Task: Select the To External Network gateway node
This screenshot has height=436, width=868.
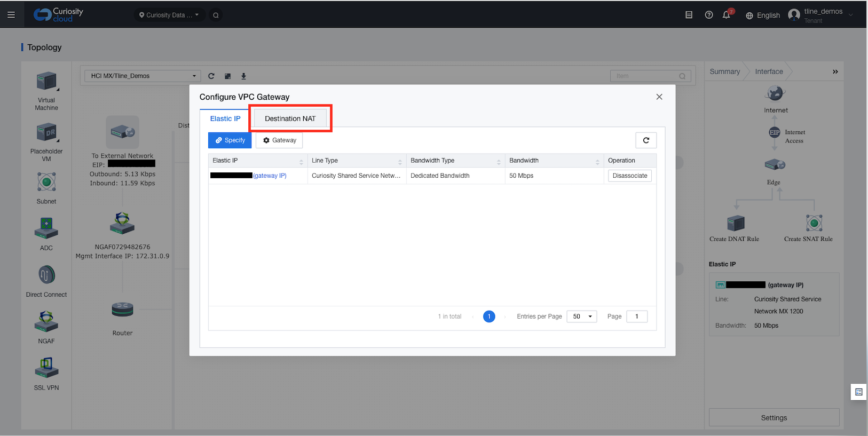Action: pos(122,132)
